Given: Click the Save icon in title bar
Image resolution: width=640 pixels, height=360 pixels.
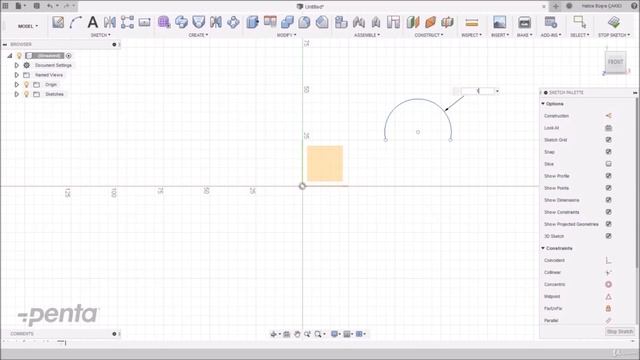Looking at the screenshot, I should 37,6.
